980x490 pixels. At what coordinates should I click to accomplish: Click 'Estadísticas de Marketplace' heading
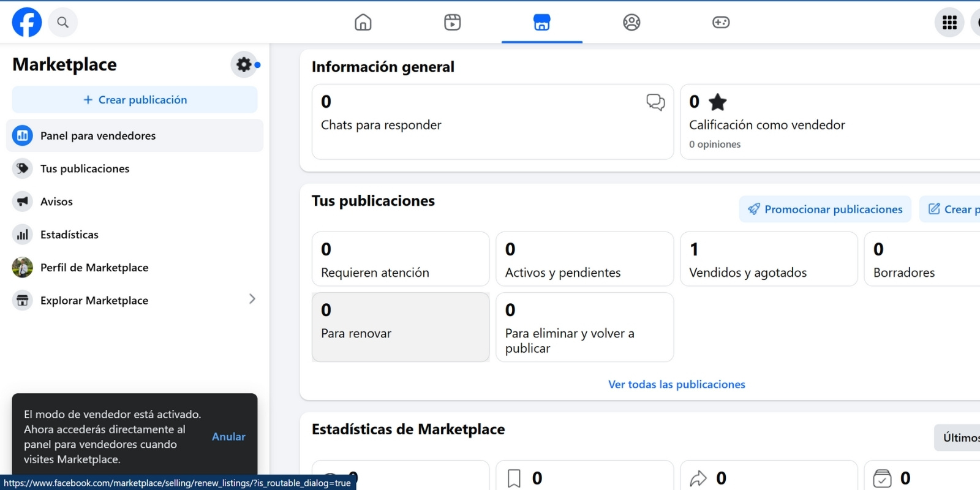pyautogui.click(x=408, y=429)
